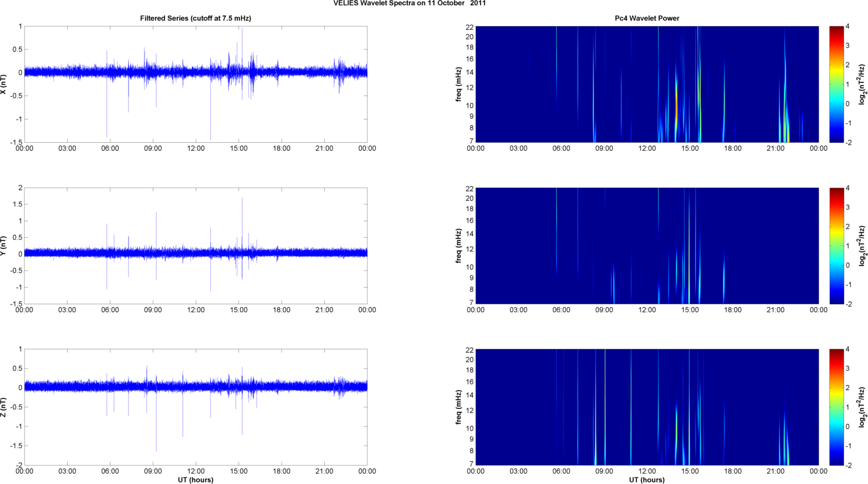Click the 09:00 tick under the Z time series
The image size is (868, 484).
153,471
